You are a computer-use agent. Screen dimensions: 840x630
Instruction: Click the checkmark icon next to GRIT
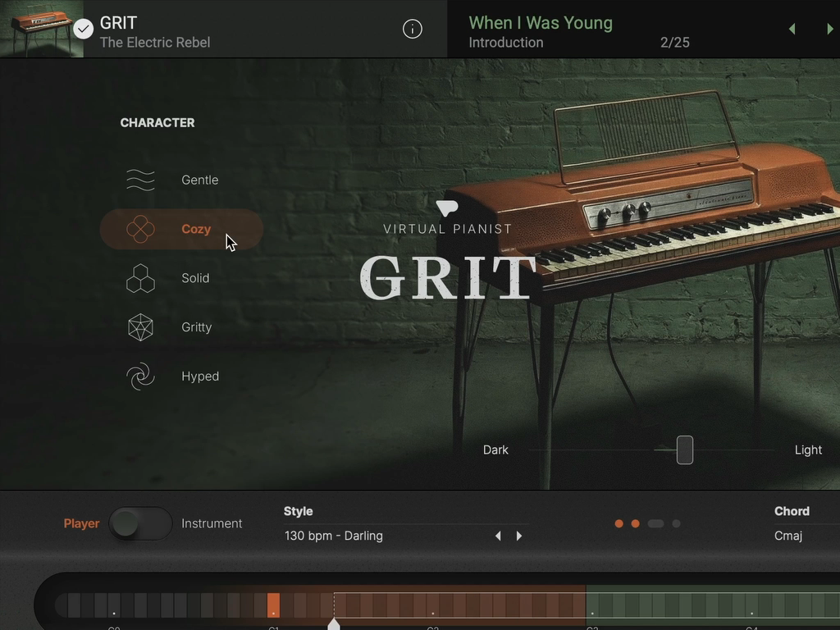[x=83, y=29]
